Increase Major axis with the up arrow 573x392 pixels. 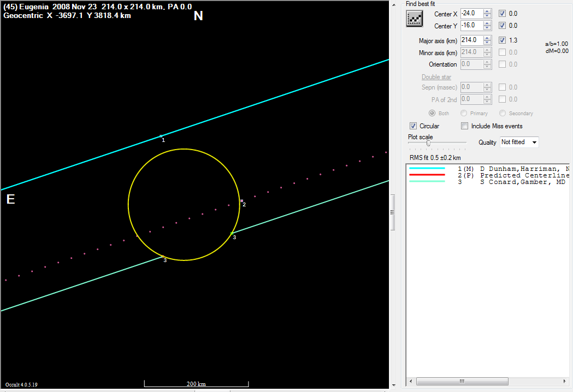[x=487, y=38]
